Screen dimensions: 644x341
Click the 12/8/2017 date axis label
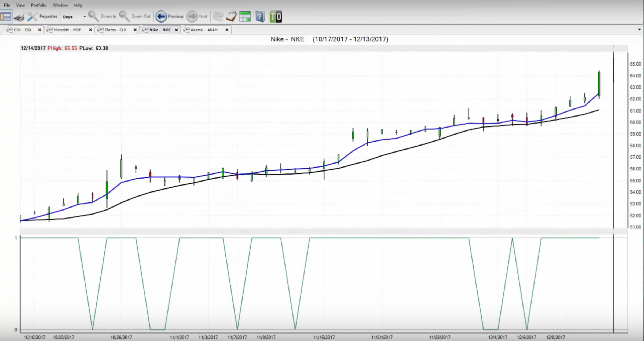pos(555,337)
